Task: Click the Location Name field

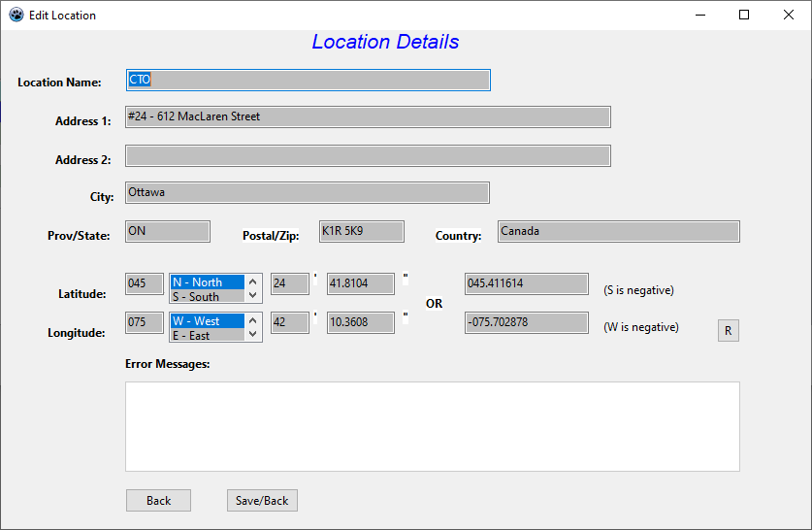Action: pos(308,80)
